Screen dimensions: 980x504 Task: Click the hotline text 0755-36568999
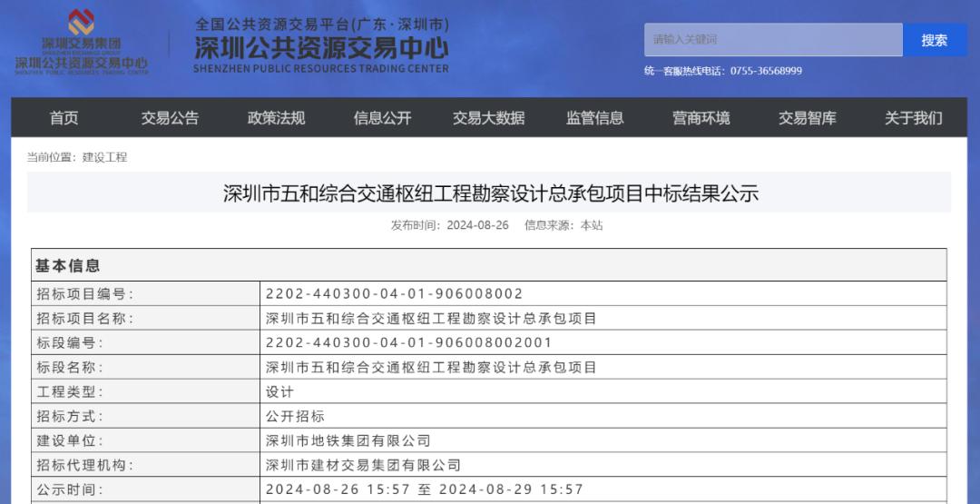pos(766,71)
